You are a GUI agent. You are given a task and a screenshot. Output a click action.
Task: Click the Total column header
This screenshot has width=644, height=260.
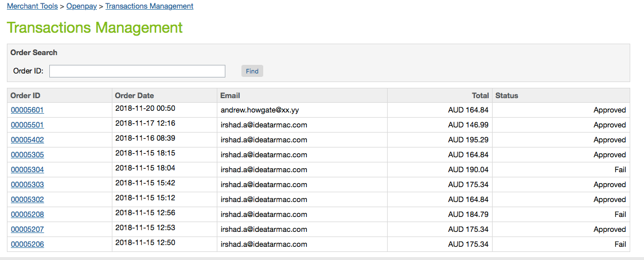[480, 96]
